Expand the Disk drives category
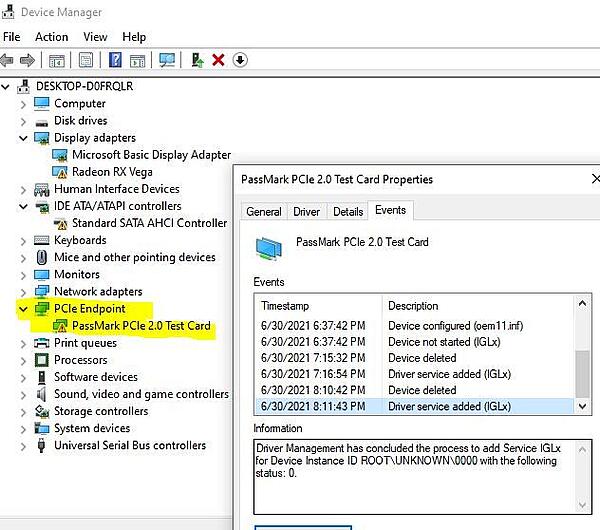This screenshot has width=600, height=530. pyautogui.click(x=23, y=121)
